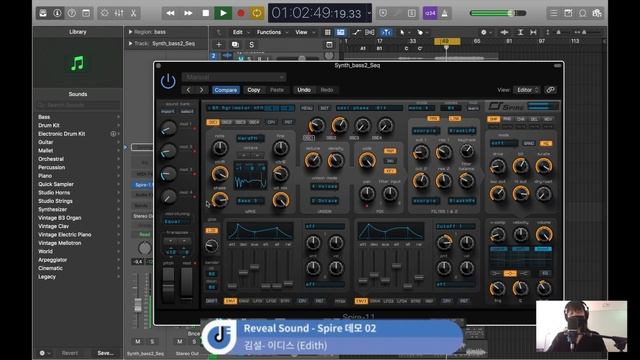Go to previous plugin preset arrow
This screenshot has height=360, width=640.
[x=189, y=90]
